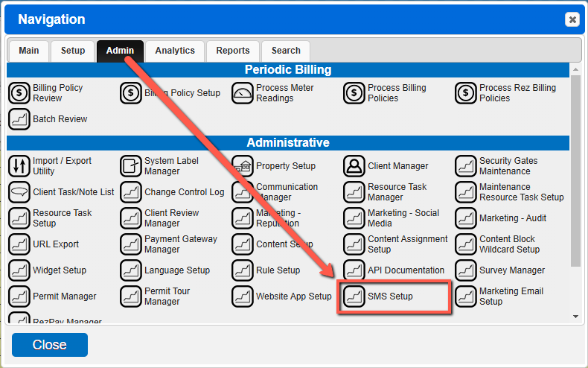This screenshot has width=588, height=368.
Task: Open Billing Policy Setup dollar icon
Action: coord(131,93)
